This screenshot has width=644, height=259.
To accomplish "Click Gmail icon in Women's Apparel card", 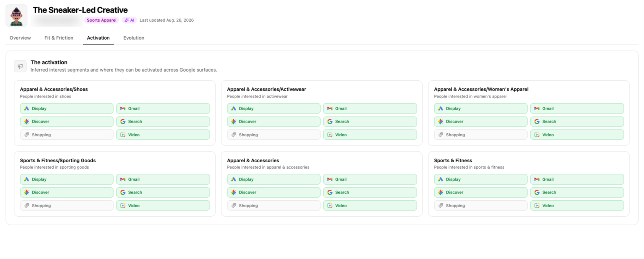I will 537,109.
